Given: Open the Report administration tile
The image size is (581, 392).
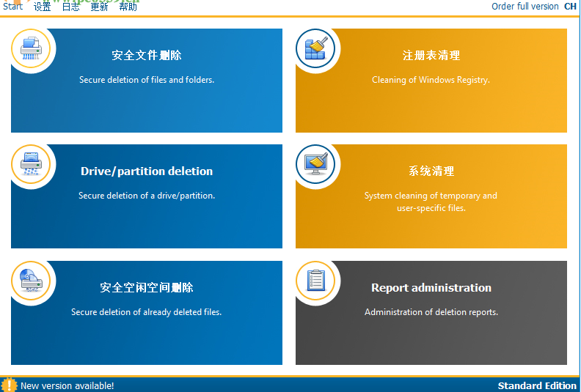Looking at the screenshot, I should 431,313.
